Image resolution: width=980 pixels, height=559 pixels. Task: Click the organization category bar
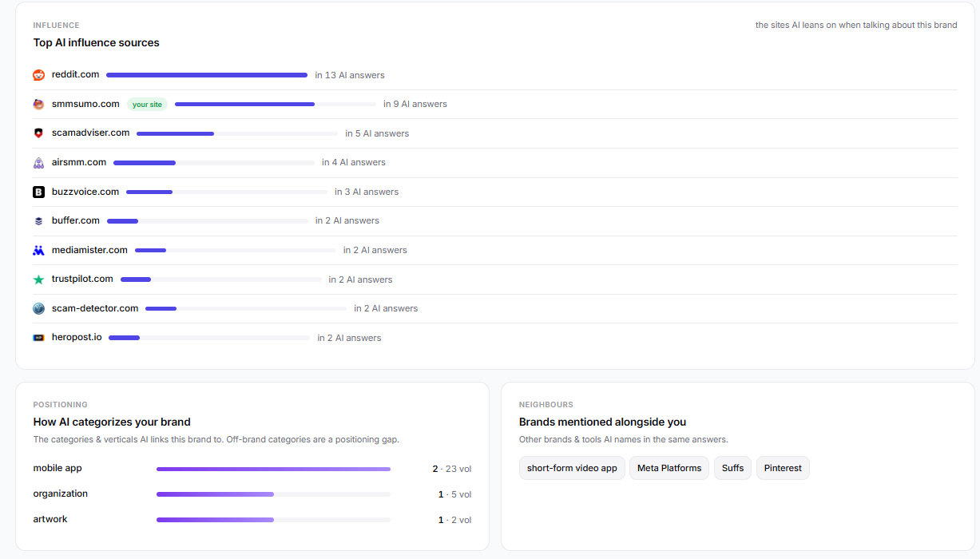point(273,494)
